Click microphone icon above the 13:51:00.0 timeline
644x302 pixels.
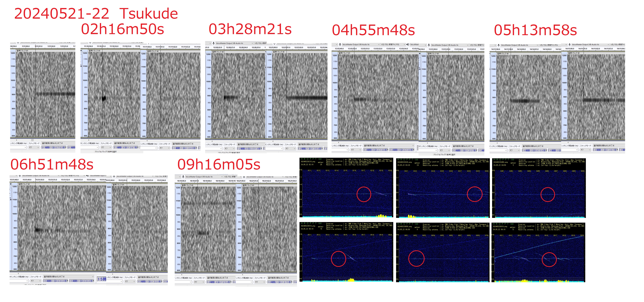click(x=429, y=45)
